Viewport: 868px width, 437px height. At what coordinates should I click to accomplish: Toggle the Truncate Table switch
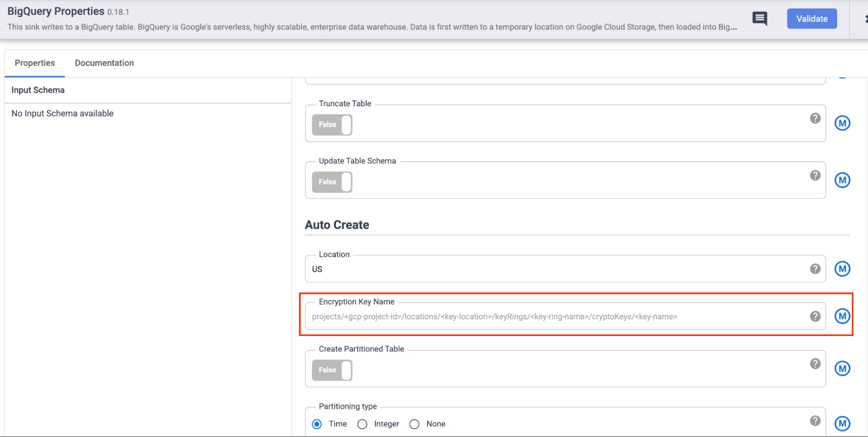[332, 125]
